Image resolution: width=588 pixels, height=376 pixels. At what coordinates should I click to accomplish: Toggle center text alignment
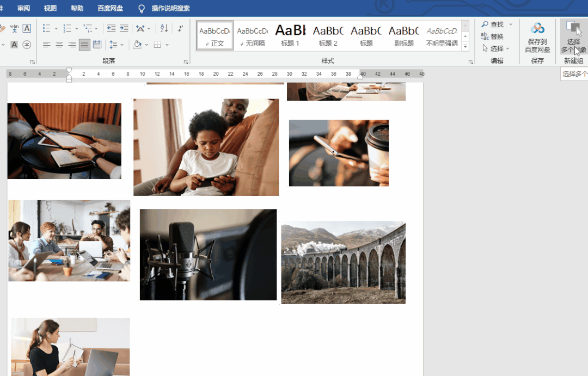[x=59, y=45]
